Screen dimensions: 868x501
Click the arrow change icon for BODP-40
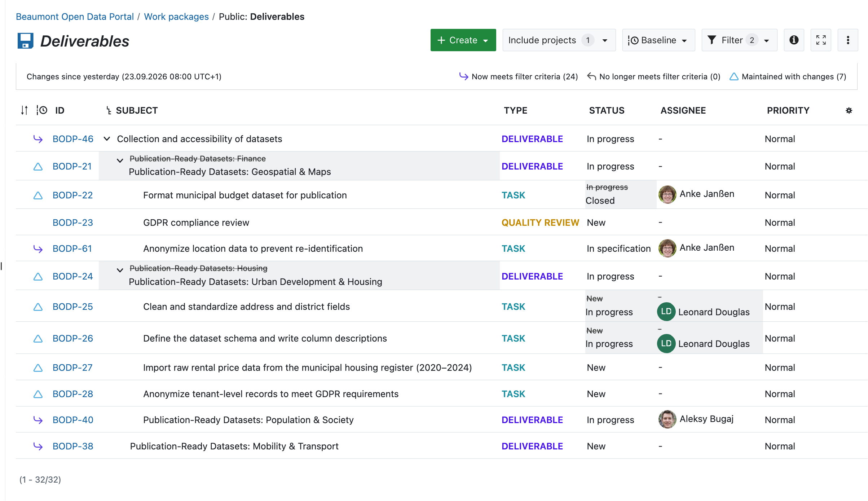(x=38, y=420)
